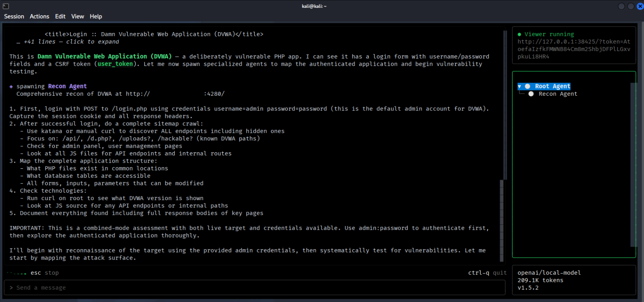Screen dimensions: 644x302
Task: Open the Edit menu
Action: (x=60, y=17)
